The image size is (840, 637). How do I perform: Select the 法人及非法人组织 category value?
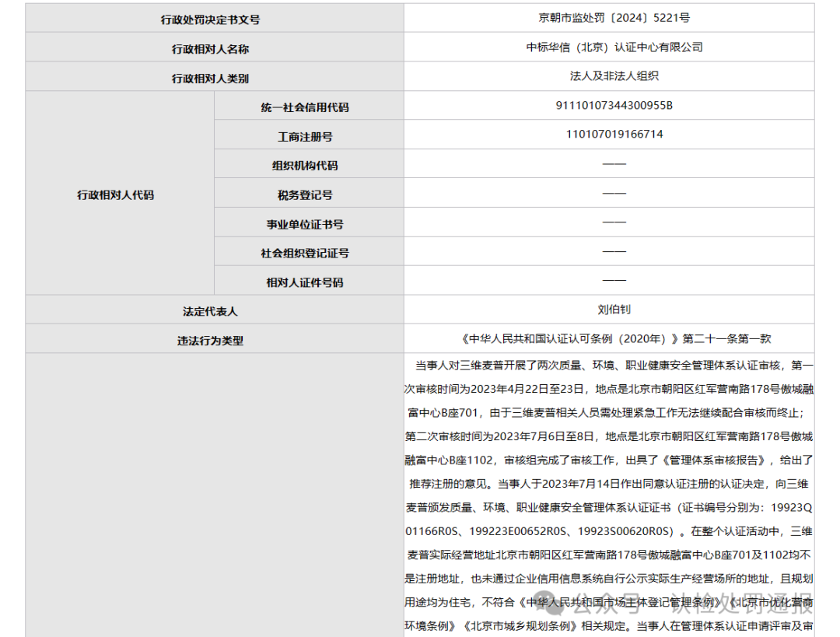pyautogui.click(x=614, y=77)
